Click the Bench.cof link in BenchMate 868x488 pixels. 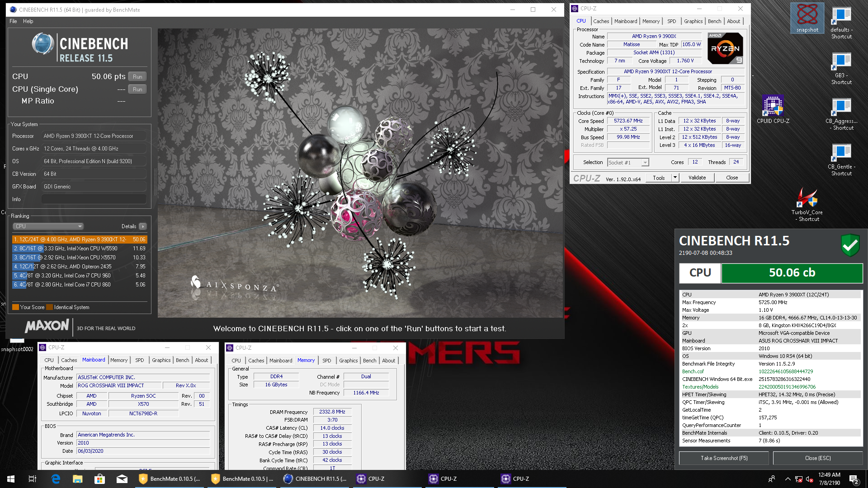point(693,371)
